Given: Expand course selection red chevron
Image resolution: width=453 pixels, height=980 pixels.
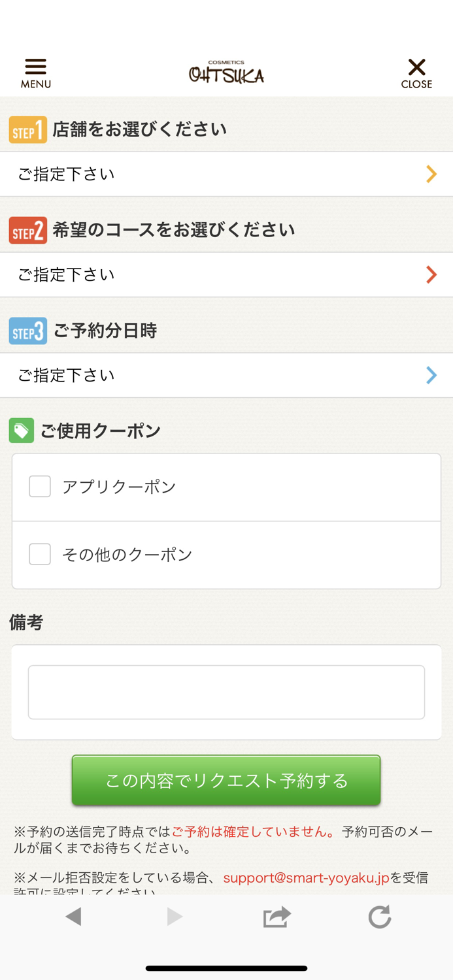Looking at the screenshot, I should coord(431,274).
